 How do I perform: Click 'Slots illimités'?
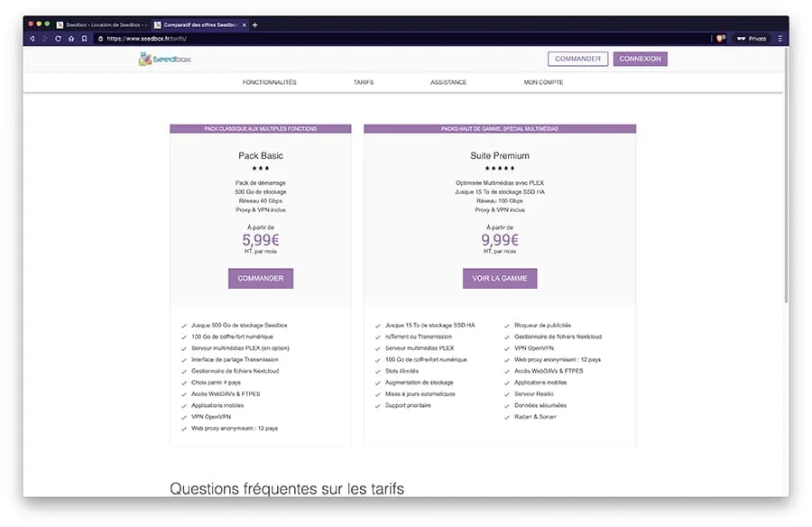[401, 371]
